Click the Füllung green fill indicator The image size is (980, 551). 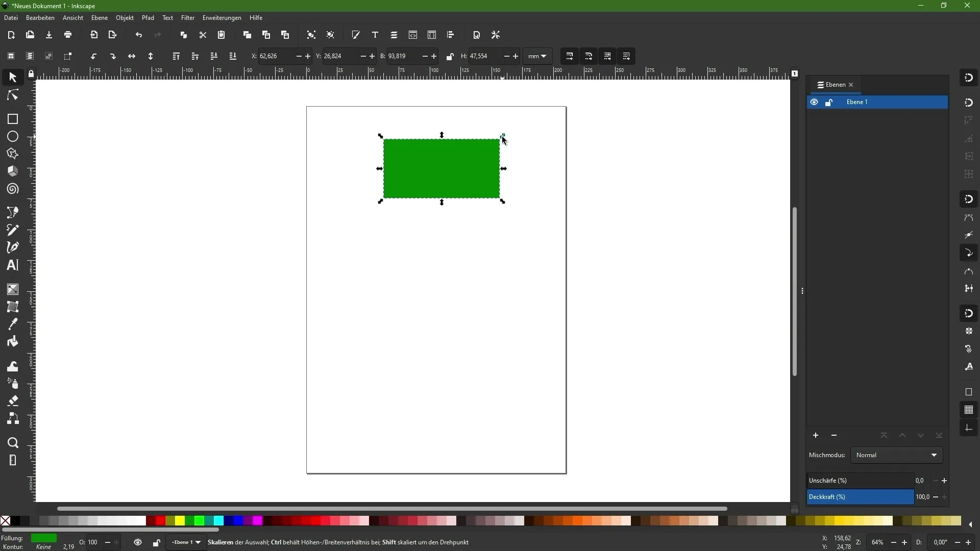44,538
